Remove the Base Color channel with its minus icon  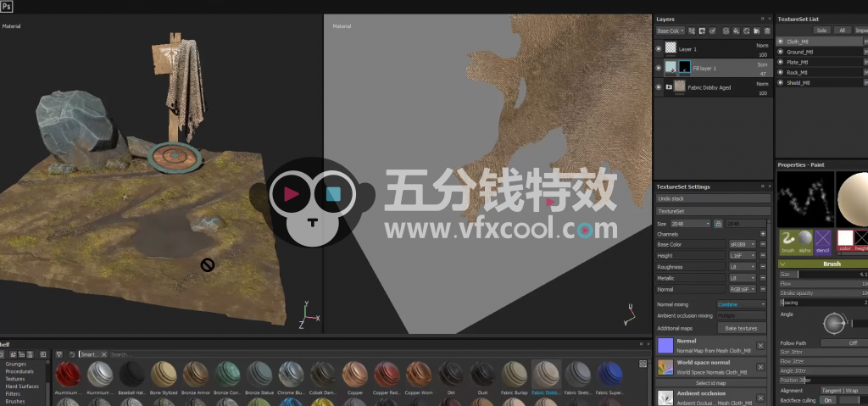(762, 244)
